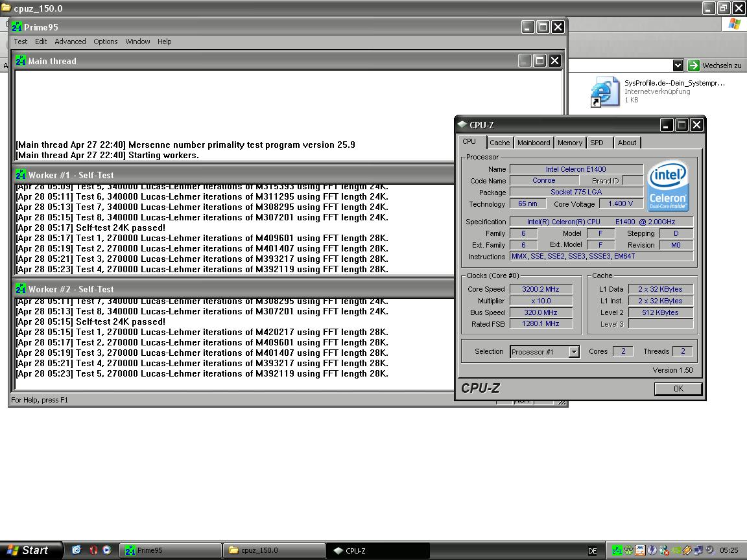Click Worker #2 line with M420217
Screen dimensions: 747x560
pyautogui.click(x=202, y=332)
